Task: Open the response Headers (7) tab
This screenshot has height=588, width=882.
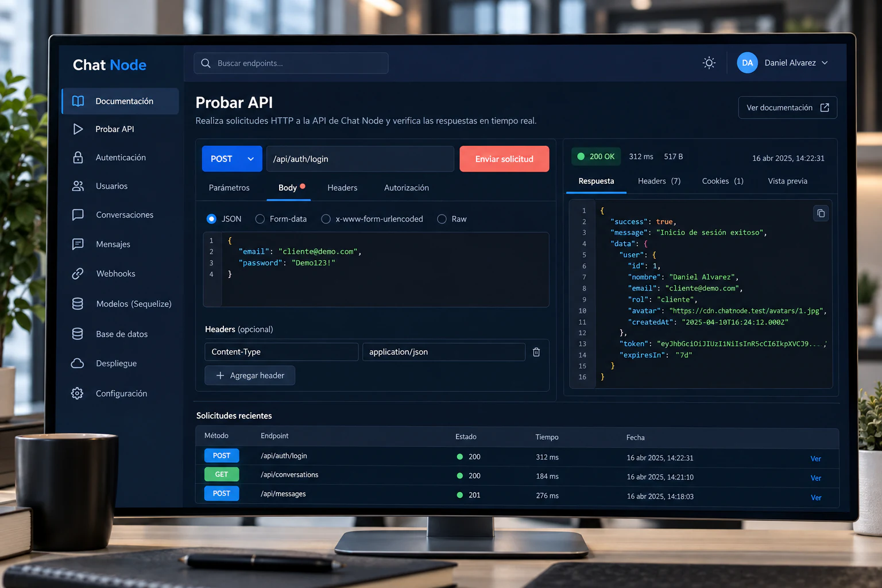Action: pos(659,181)
